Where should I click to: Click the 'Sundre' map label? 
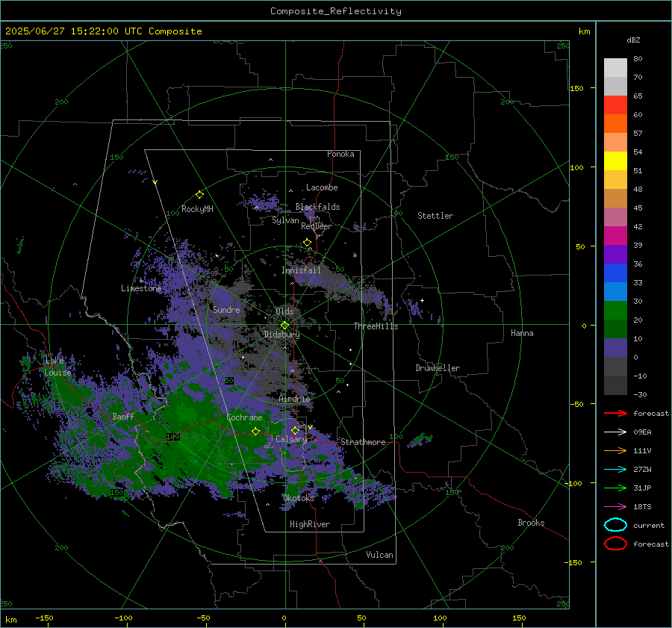pyautogui.click(x=226, y=309)
